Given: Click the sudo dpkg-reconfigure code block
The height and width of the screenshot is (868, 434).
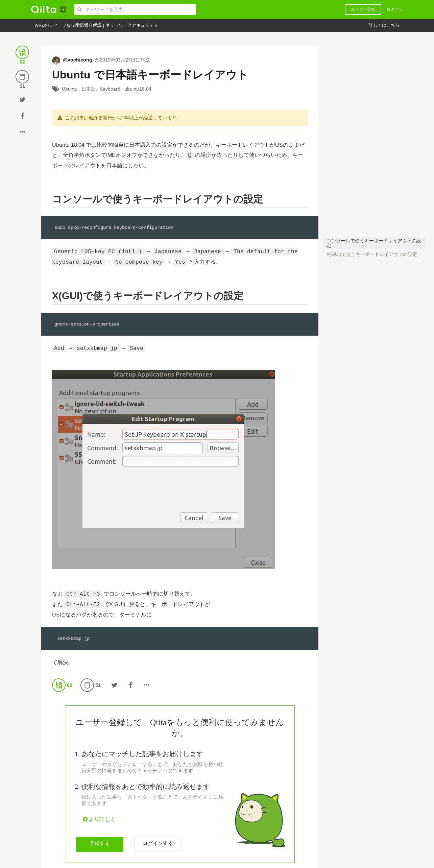Looking at the screenshot, I should tap(180, 227).
